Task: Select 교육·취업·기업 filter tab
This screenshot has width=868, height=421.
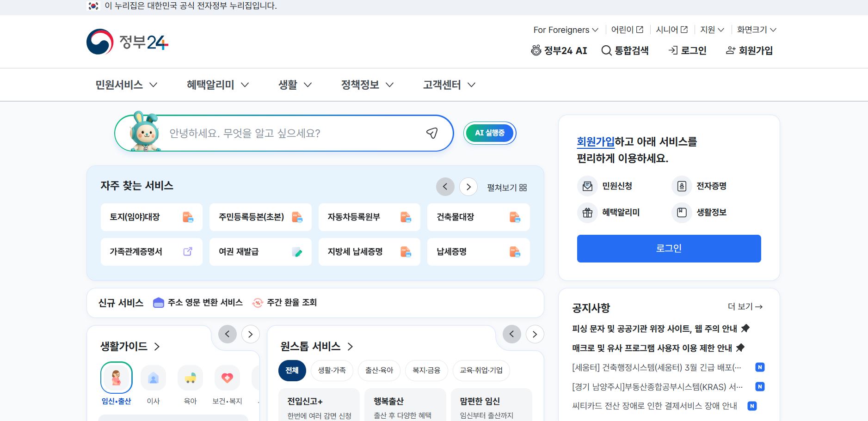Action: coord(481,371)
